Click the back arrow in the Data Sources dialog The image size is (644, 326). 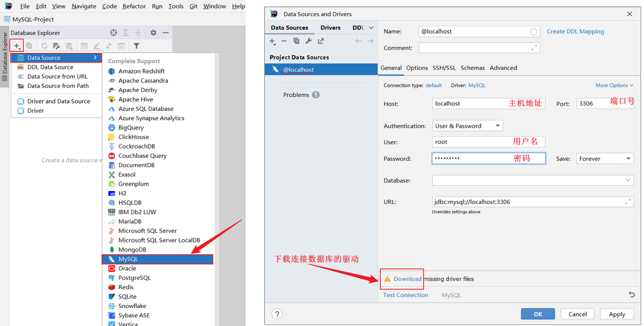pyautogui.click(x=358, y=41)
